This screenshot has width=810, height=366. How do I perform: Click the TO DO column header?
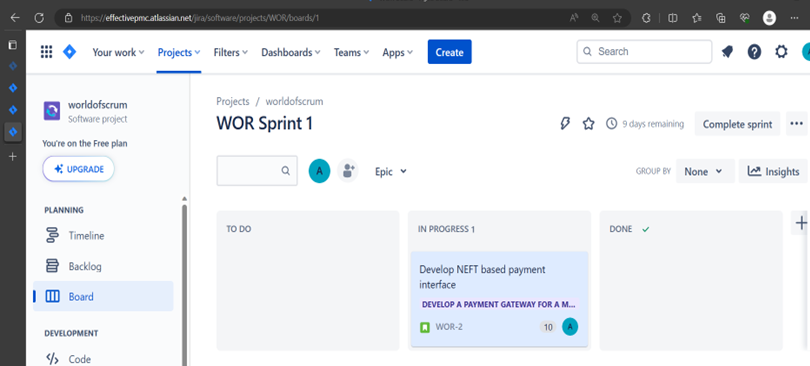(x=239, y=229)
